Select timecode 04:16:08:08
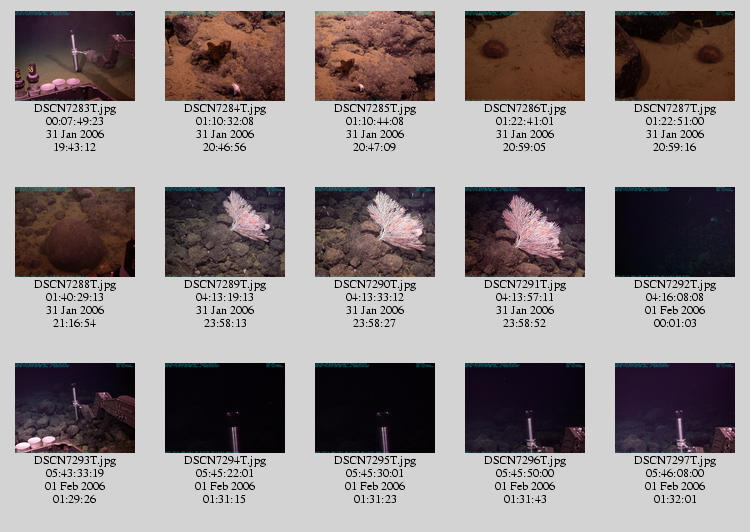750x532 pixels. [x=675, y=297]
